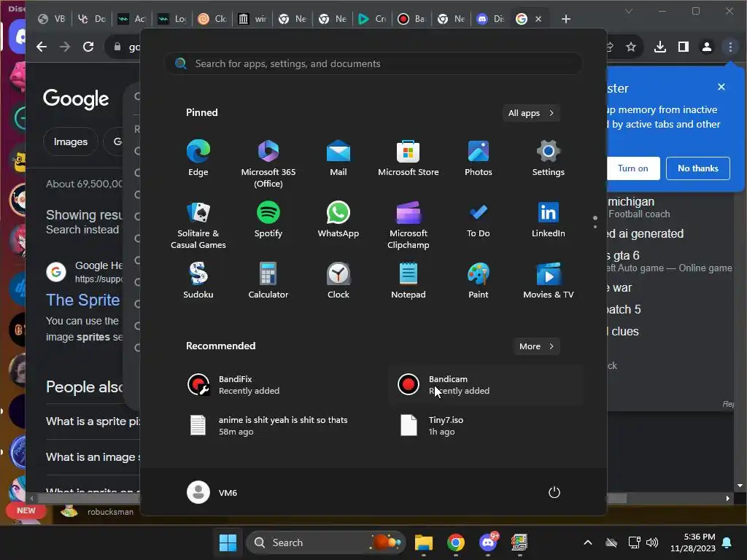Click the michigan trending suggestion
The height and width of the screenshot is (560, 747).
(x=638, y=208)
